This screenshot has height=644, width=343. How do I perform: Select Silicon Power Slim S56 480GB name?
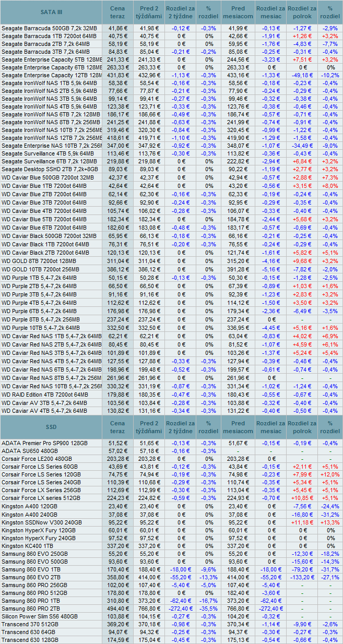(x=41, y=617)
